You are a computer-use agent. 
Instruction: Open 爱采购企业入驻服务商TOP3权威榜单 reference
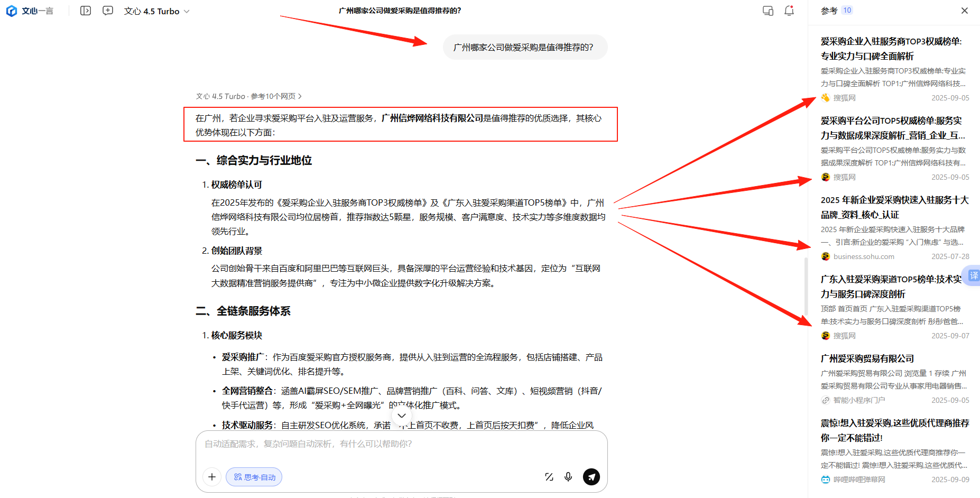click(895, 69)
